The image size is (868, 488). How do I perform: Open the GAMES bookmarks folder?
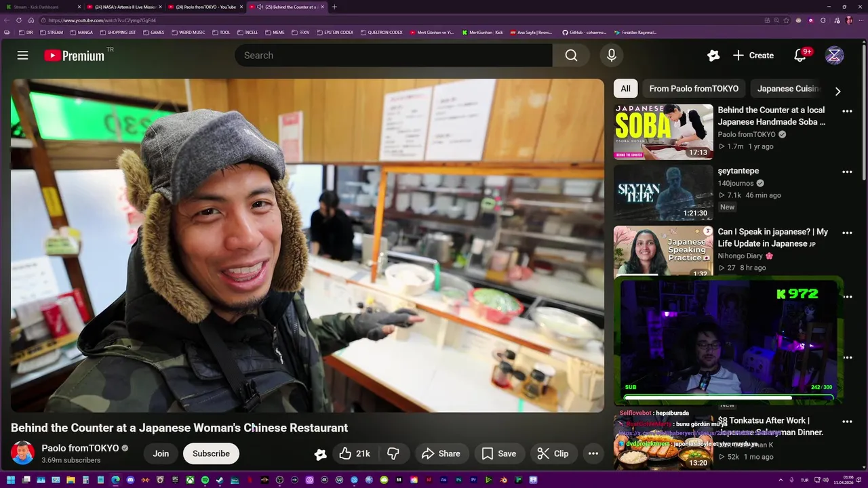point(153,32)
